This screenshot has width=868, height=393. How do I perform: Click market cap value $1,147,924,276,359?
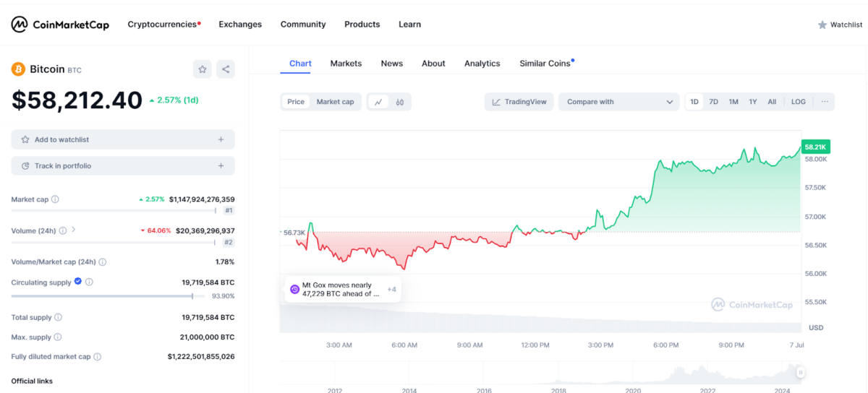(202, 199)
